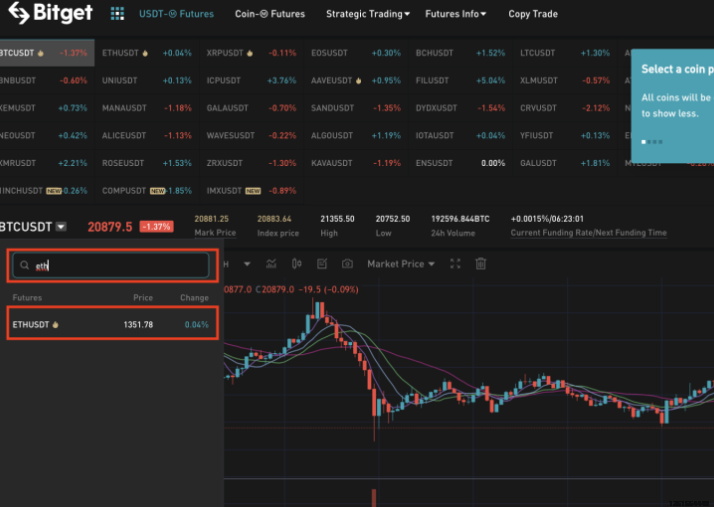Image resolution: width=714 pixels, height=507 pixels.
Task: Select XMRUSDT in the coin grid
Action: (x=46, y=163)
